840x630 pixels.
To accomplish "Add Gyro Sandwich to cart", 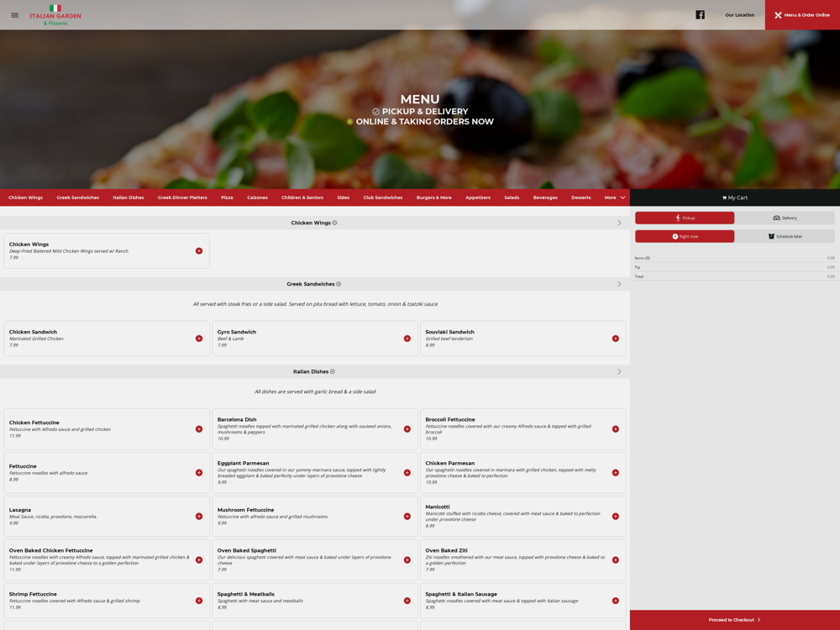I will [x=407, y=339].
